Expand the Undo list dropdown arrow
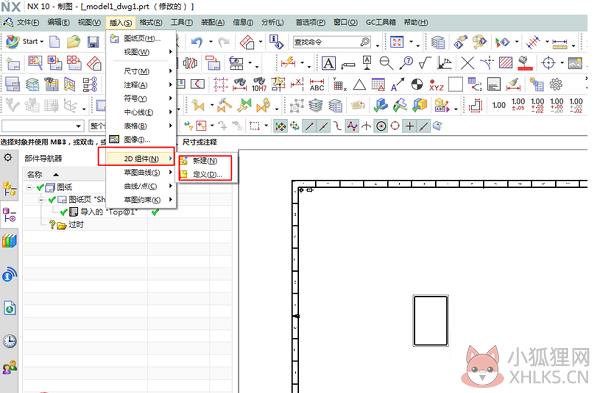 tap(210, 42)
